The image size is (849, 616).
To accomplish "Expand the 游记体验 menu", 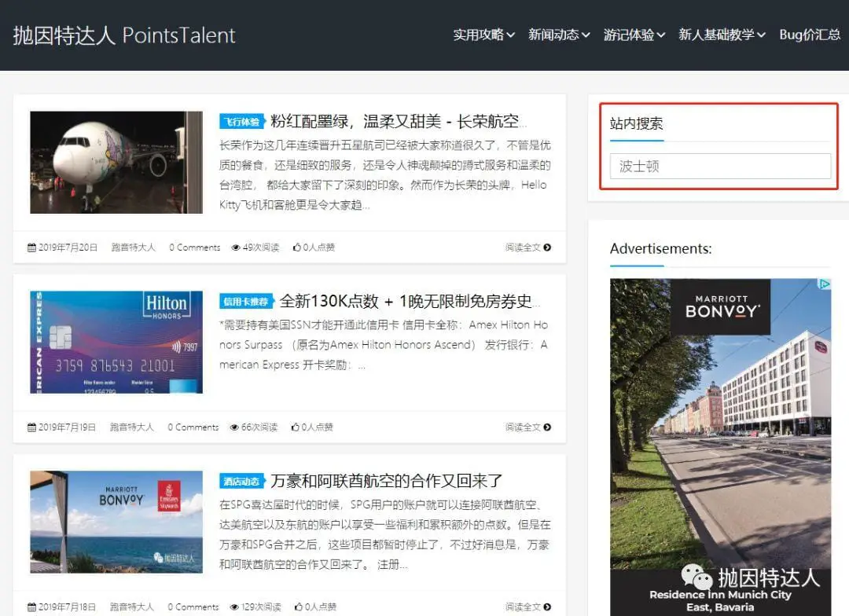I will click(634, 35).
